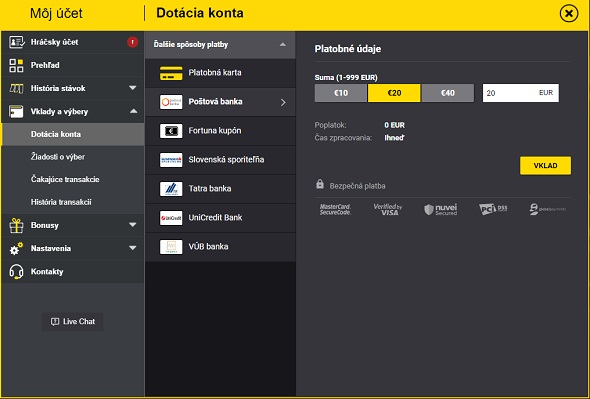The image size is (590, 399).
Task: Select the €10 preset amount
Action: pyautogui.click(x=341, y=93)
